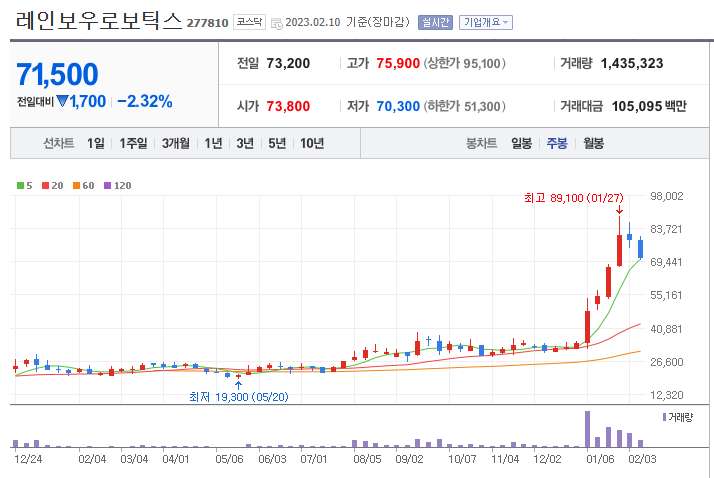Click the 고가 value 75,900
Image resolution: width=714 pixels, height=478 pixels.
click(398, 63)
